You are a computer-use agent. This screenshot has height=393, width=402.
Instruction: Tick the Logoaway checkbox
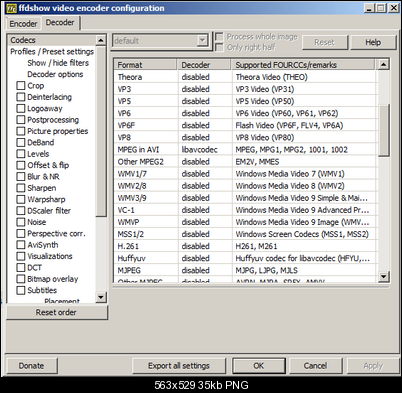pyautogui.click(x=21, y=108)
